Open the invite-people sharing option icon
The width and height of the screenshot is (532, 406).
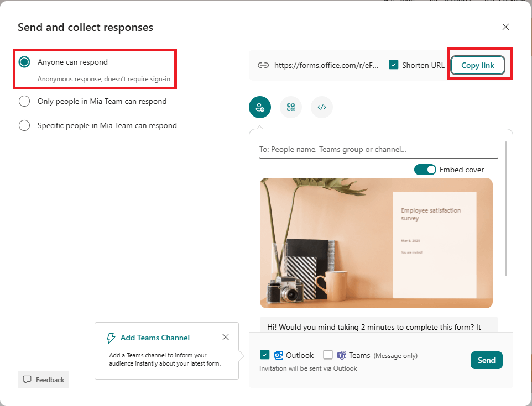[260, 107]
